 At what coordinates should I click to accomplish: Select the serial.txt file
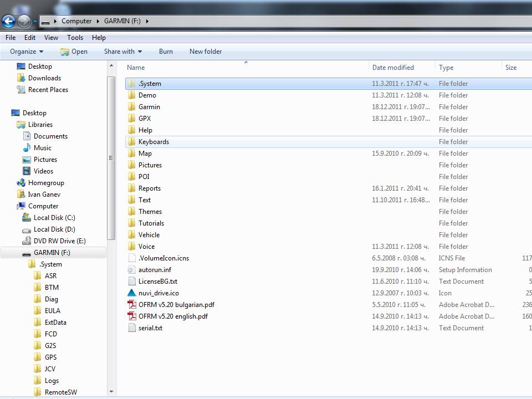(150, 328)
